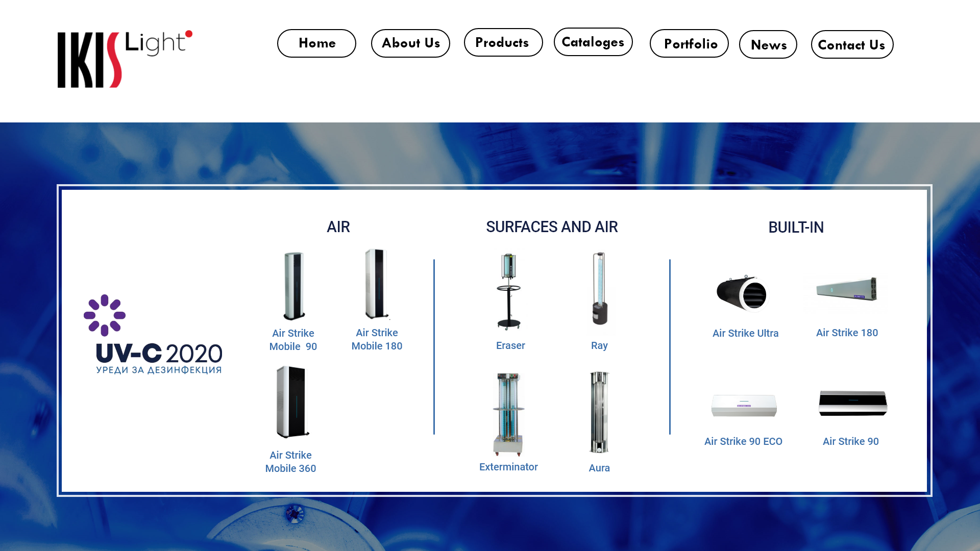Image resolution: width=980 pixels, height=551 pixels.
Task: Open the Air Strike Mobile 90 link
Action: point(293,340)
